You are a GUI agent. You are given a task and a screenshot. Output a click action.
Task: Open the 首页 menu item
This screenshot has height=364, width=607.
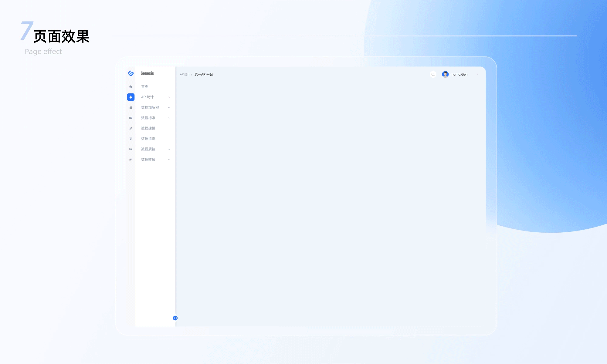tap(145, 87)
